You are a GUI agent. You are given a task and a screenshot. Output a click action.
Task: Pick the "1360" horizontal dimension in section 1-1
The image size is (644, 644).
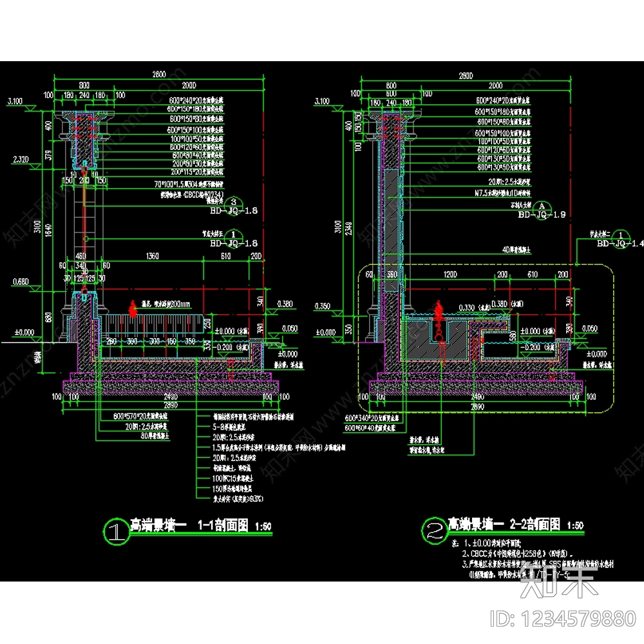pos(153,256)
